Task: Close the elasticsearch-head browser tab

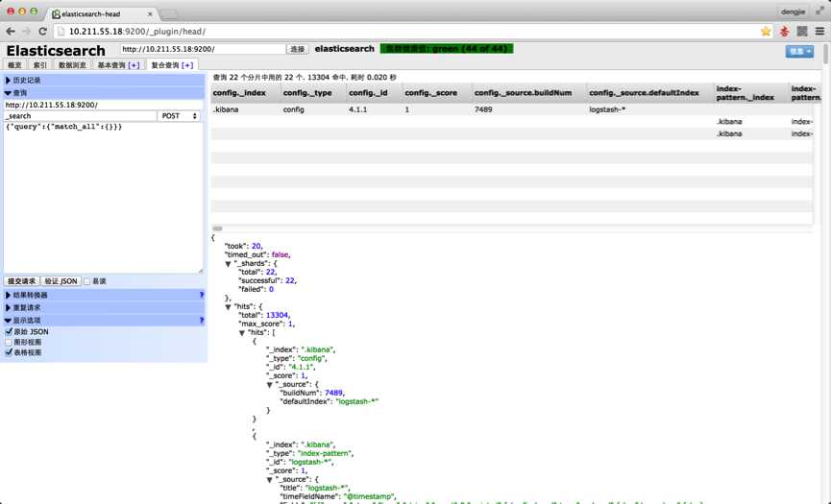Action: pyautogui.click(x=150, y=14)
